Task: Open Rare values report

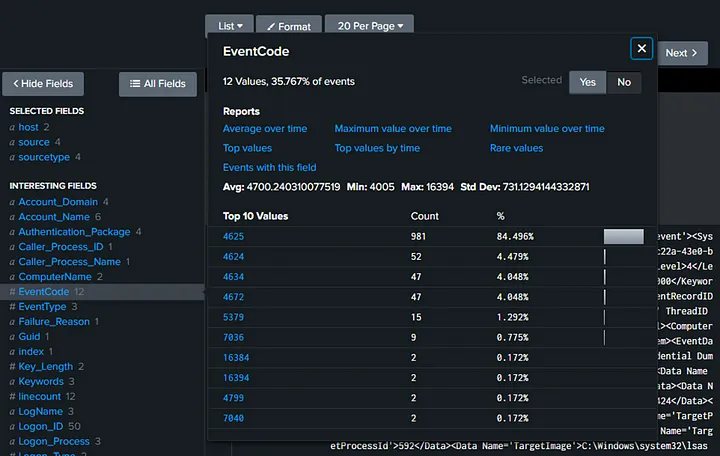Action: (516, 148)
